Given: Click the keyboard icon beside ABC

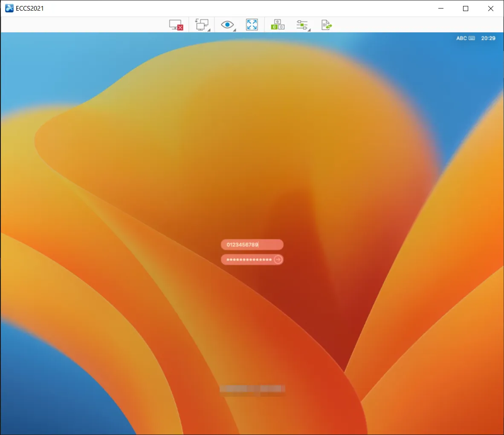Looking at the screenshot, I should point(472,38).
